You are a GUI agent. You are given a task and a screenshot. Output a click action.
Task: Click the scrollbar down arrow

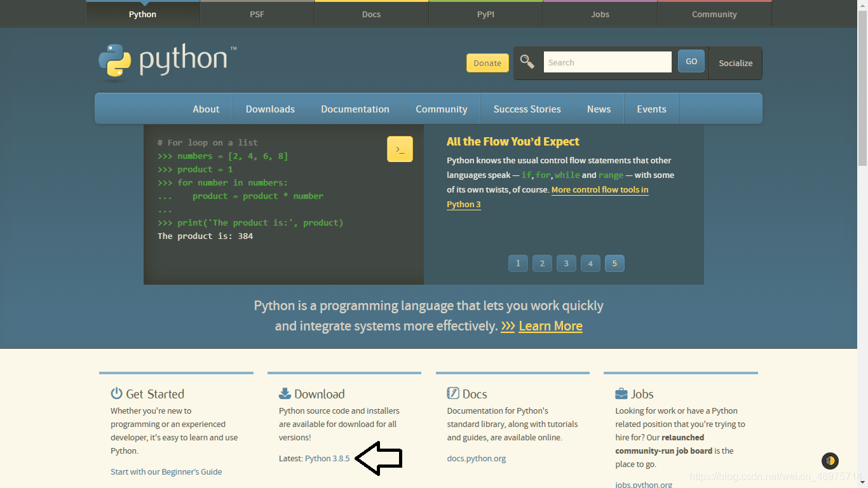pyautogui.click(x=862, y=482)
